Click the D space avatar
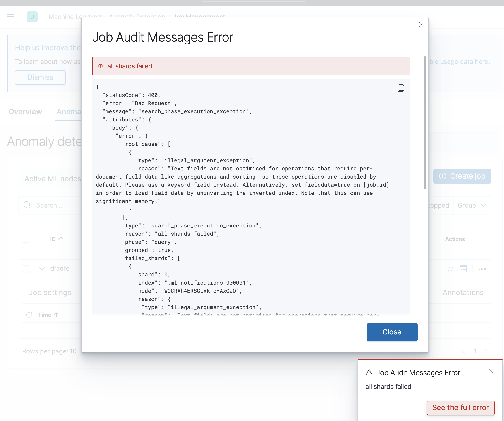Viewport: 504px width, 421px height. tap(32, 17)
